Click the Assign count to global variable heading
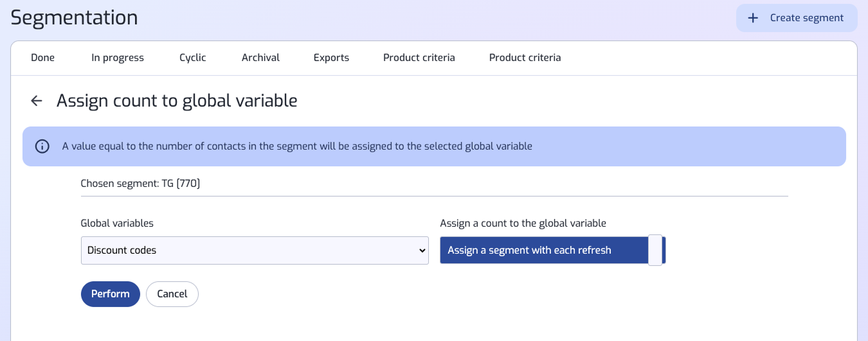The image size is (868, 341). pos(177,101)
